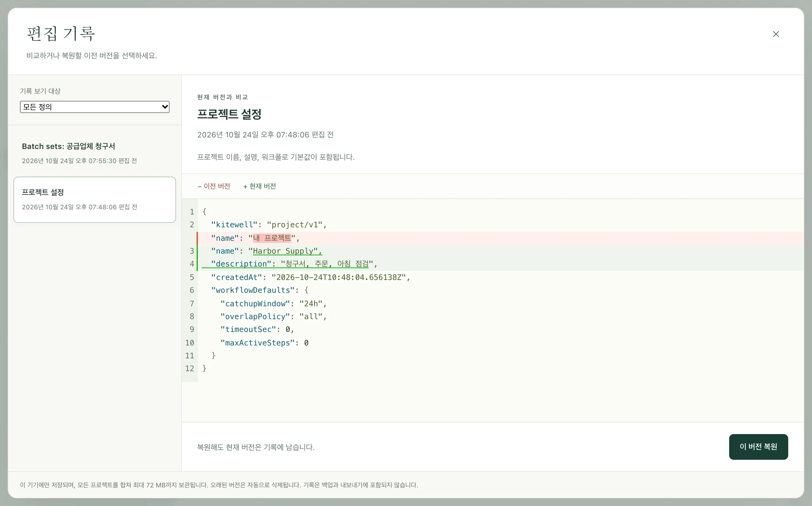Click the 프로젝트 이름, 설명 description text
Image resolution: width=812 pixels, height=506 pixels.
(x=276, y=157)
